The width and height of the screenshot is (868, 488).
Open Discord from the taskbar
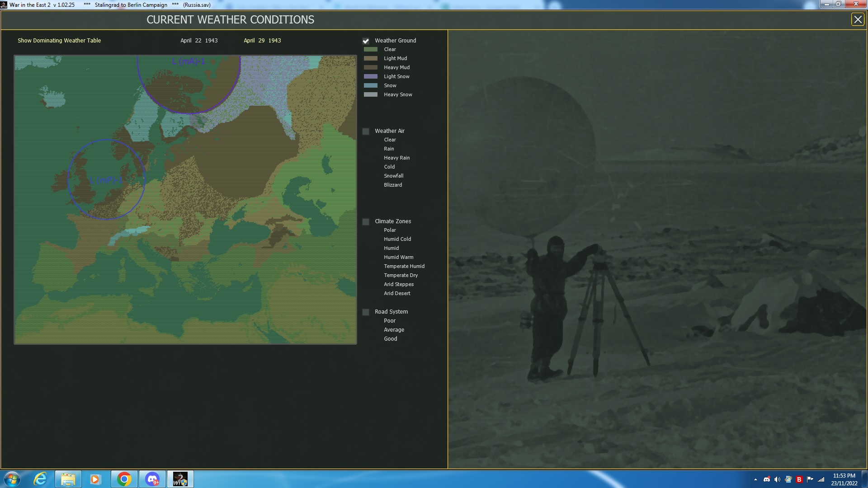[x=152, y=479]
